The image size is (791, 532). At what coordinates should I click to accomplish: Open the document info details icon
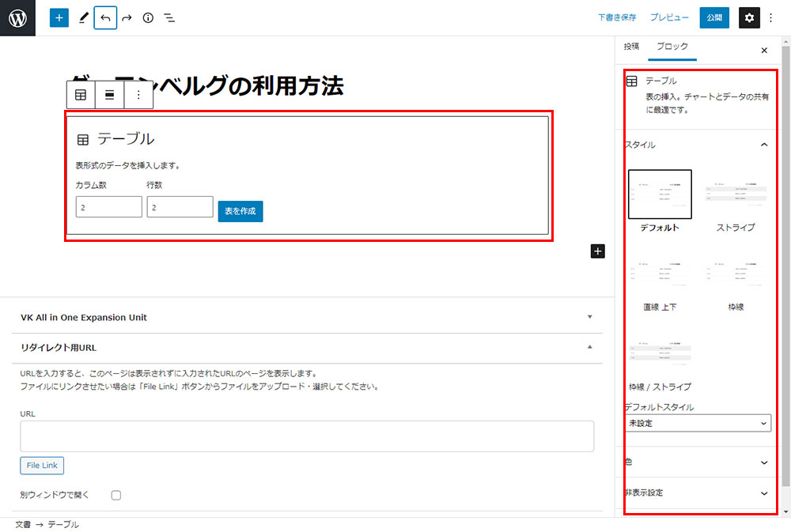click(x=148, y=17)
